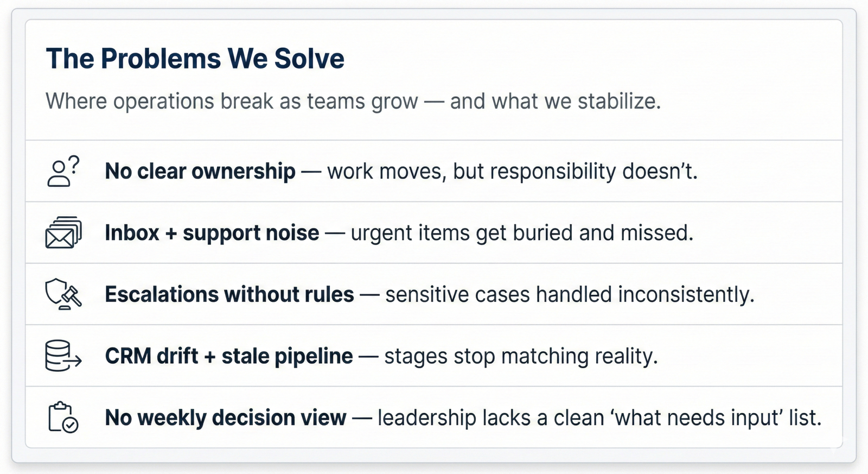Click the person with question mark icon
This screenshot has height=474, width=868.
(63, 172)
